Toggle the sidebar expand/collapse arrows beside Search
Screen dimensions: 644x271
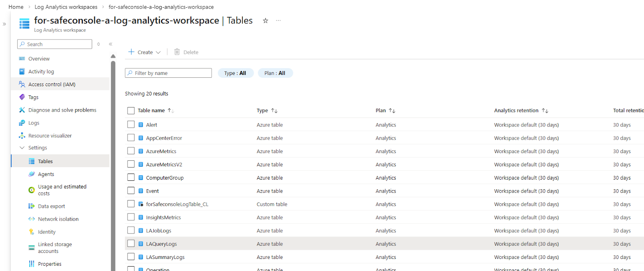click(99, 44)
